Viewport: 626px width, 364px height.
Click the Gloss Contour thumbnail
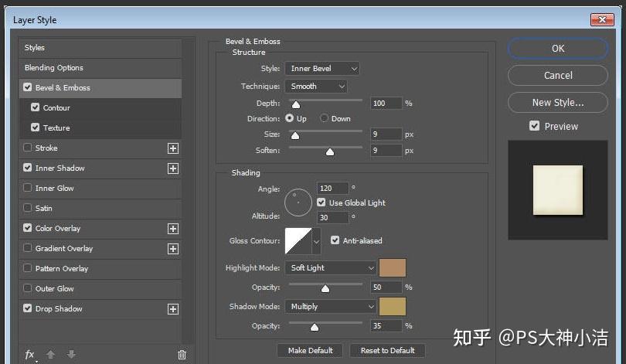tap(298, 241)
